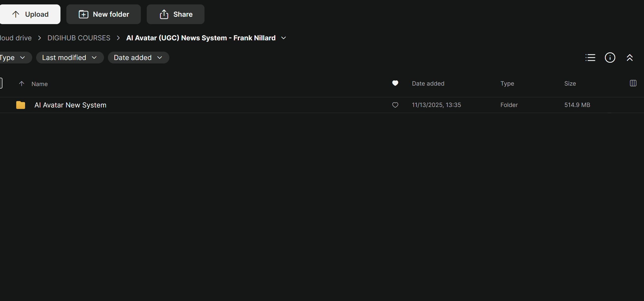Open the info panel icon
Screen dimensions: 644x301
pos(610,58)
